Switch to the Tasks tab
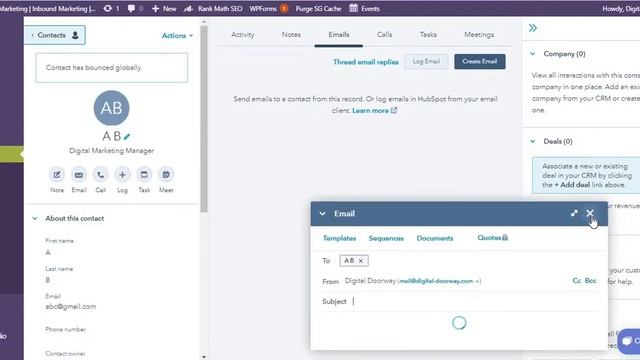Screen dimensions: 640x360 pos(428,35)
